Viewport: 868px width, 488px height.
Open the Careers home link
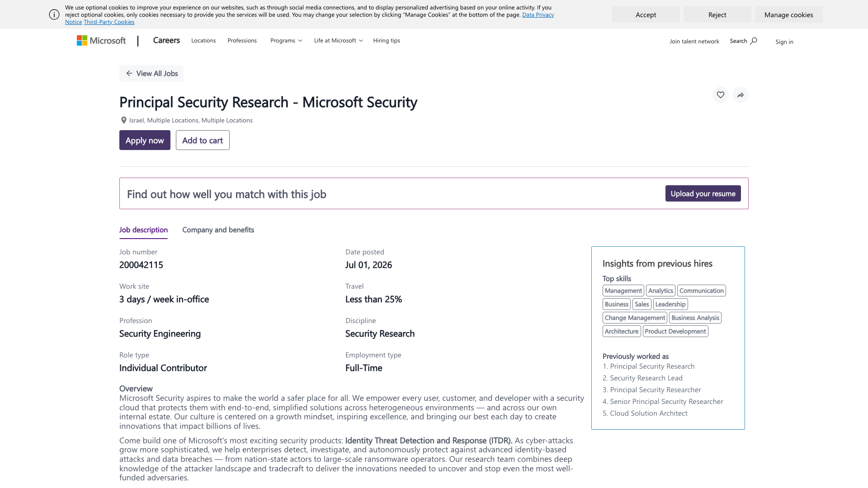[x=166, y=40]
